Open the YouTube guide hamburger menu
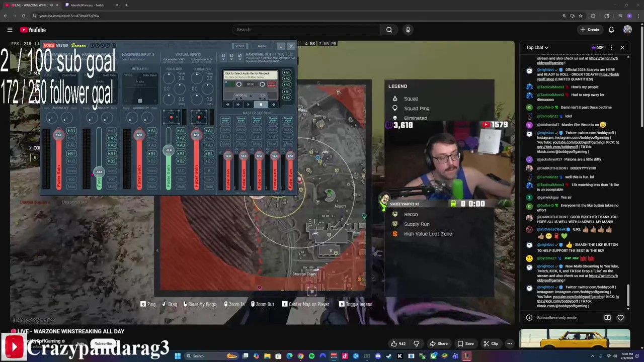This screenshot has width=644, height=362. point(10,30)
